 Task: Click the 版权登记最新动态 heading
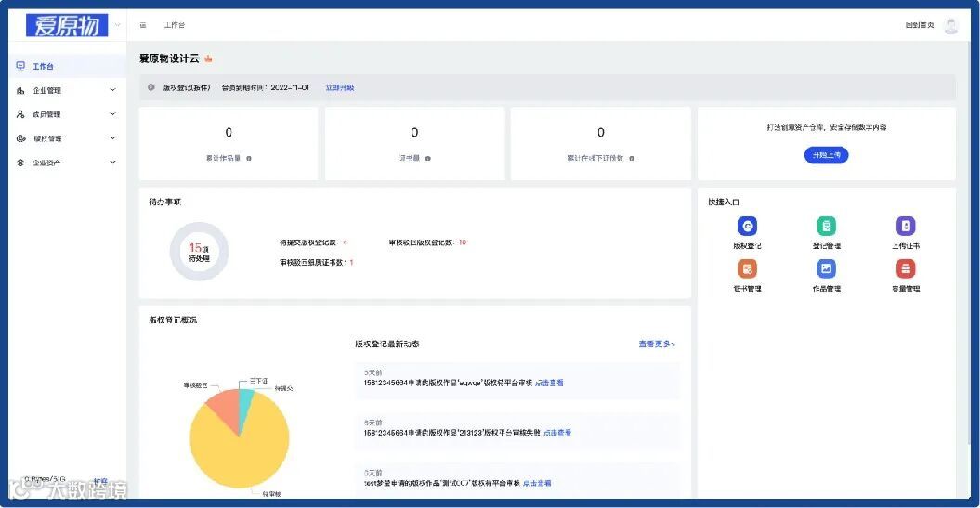coord(386,345)
